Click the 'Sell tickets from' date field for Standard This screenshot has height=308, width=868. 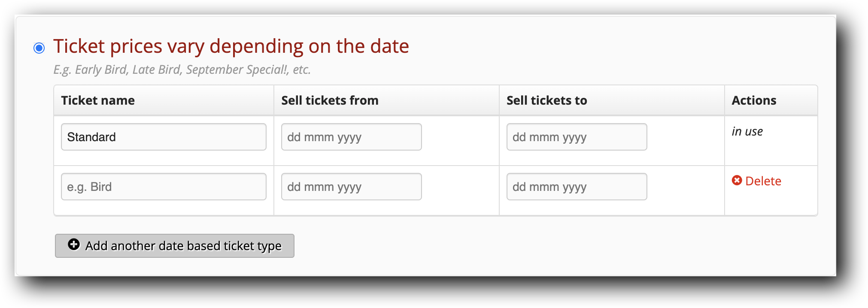tap(351, 136)
